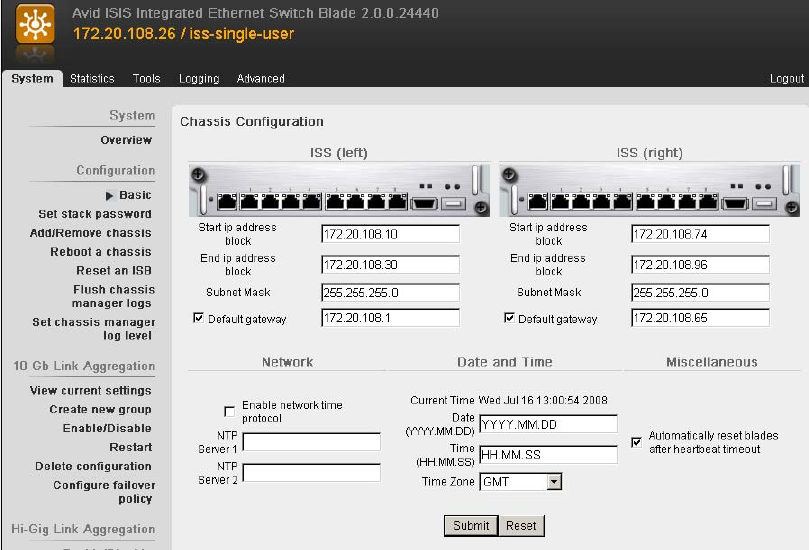The height and width of the screenshot is (550, 809).
Task: Toggle ISS right Default gateway checkbox
Action: point(509,318)
